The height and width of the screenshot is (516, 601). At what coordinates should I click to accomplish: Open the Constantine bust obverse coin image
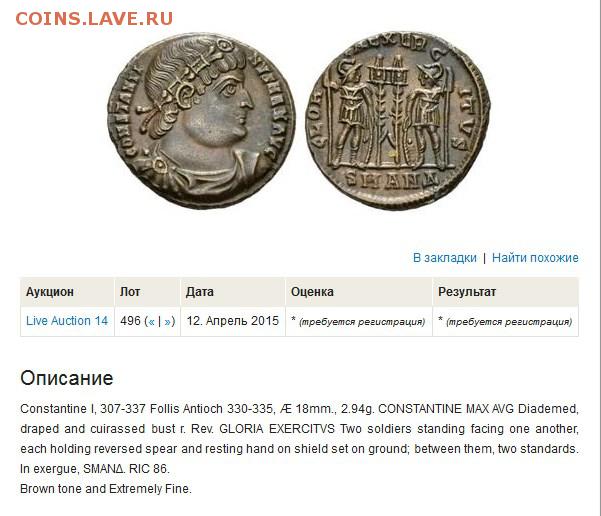pyautogui.click(x=201, y=121)
